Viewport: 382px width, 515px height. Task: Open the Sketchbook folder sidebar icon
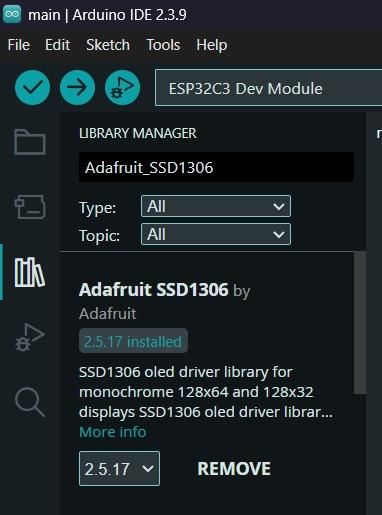(x=30, y=142)
